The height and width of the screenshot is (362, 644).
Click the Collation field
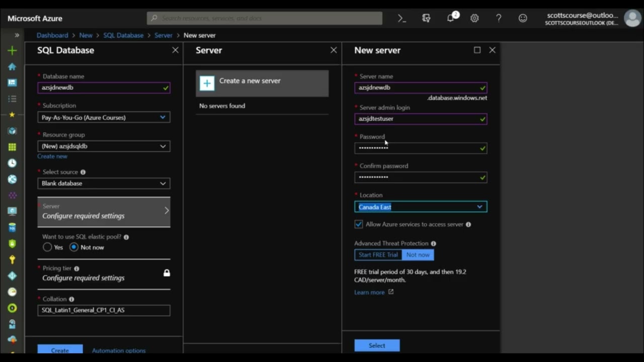coord(104,310)
